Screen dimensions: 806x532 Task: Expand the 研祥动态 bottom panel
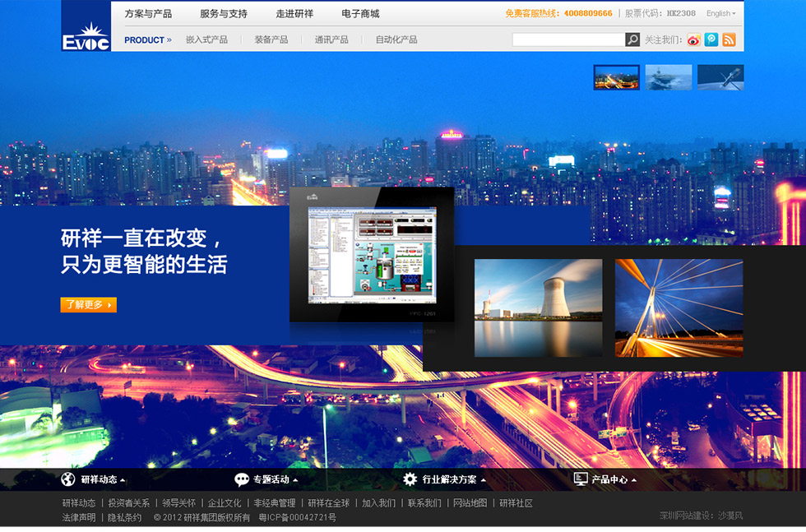(103, 479)
